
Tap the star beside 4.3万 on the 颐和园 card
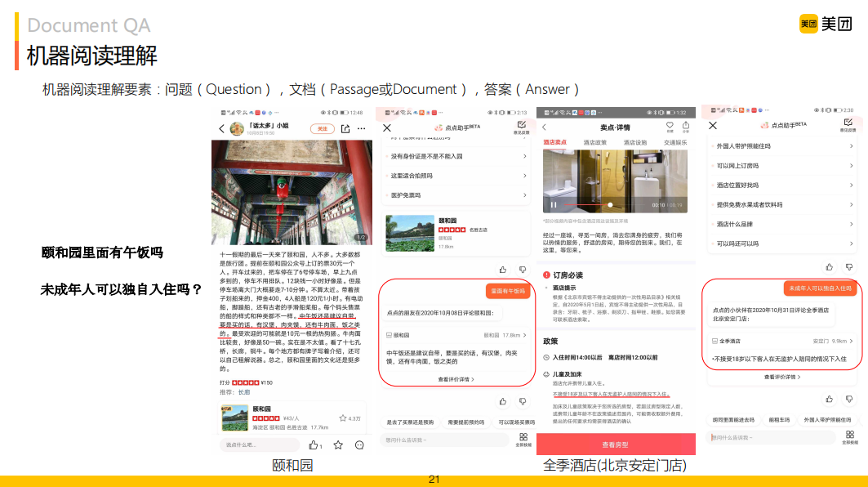pyautogui.click(x=343, y=418)
